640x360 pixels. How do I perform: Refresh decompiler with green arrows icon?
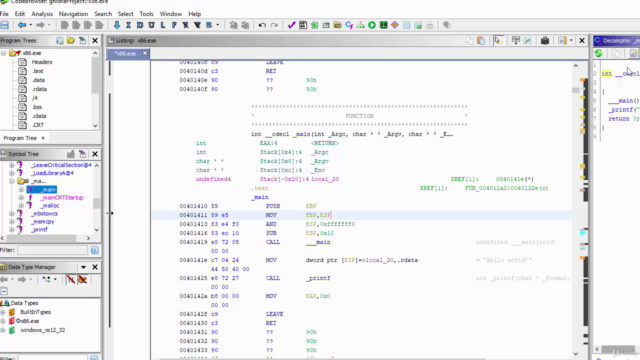point(599,53)
